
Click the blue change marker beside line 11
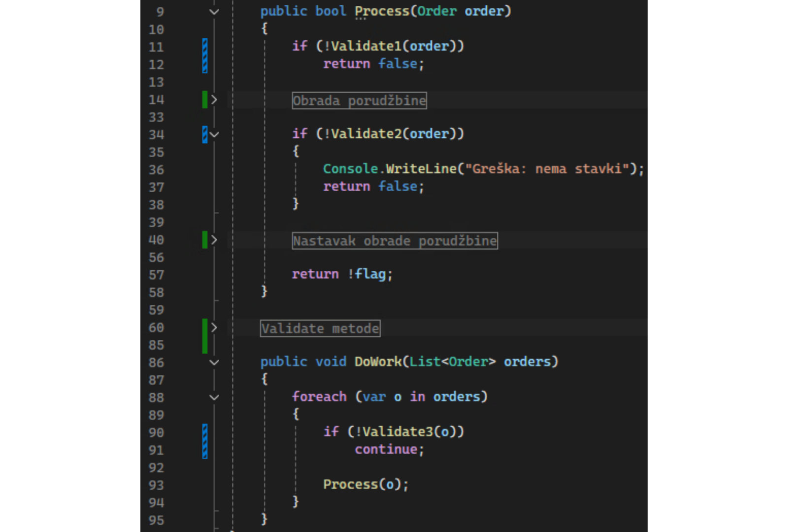pos(205,55)
